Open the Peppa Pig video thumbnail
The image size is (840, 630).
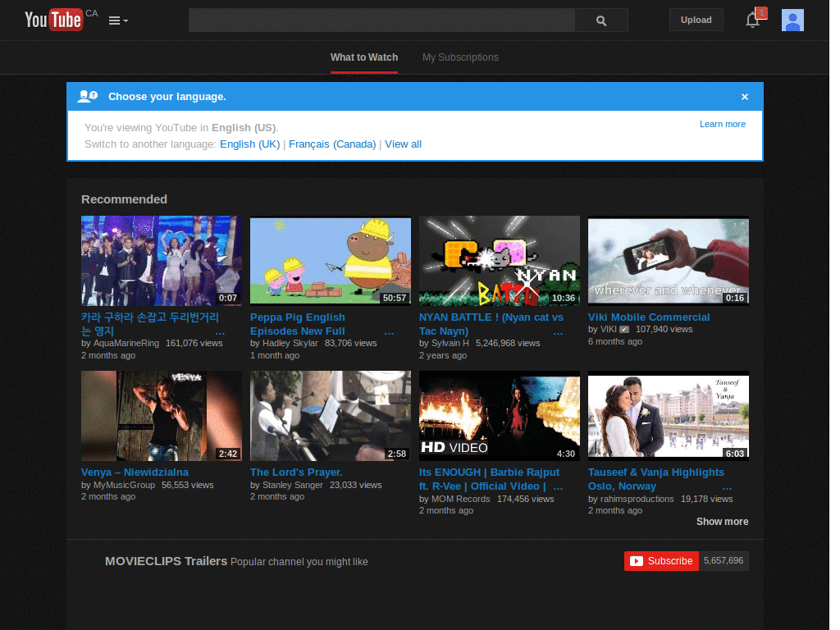[331, 261]
